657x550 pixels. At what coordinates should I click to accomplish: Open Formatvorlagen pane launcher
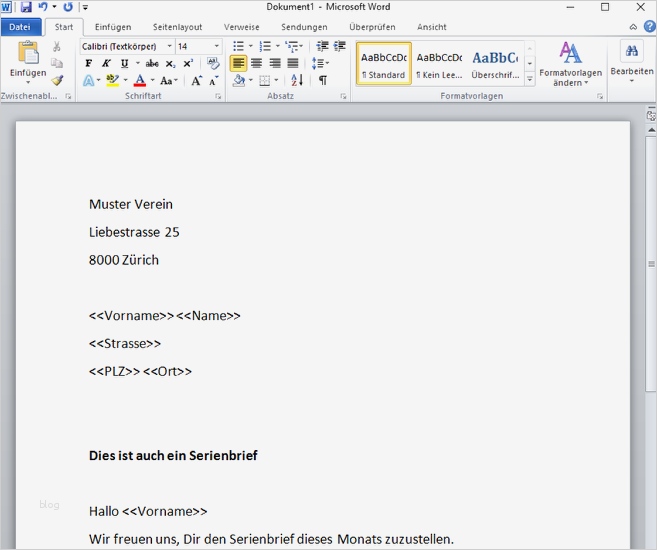point(600,96)
